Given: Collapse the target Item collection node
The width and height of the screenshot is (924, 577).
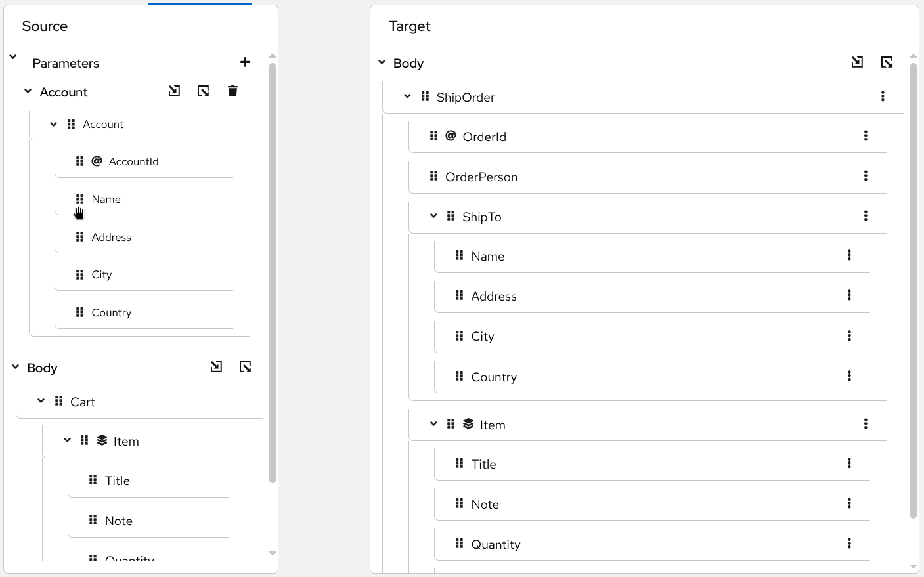Looking at the screenshot, I should [x=433, y=424].
